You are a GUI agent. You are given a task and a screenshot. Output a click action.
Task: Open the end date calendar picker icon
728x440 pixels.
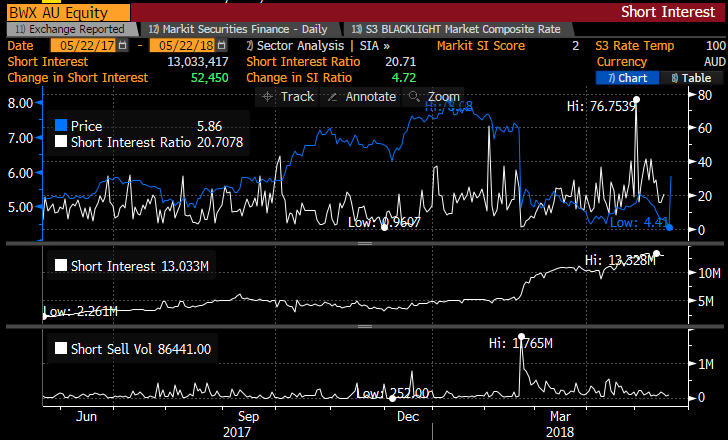[x=222, y=45]
